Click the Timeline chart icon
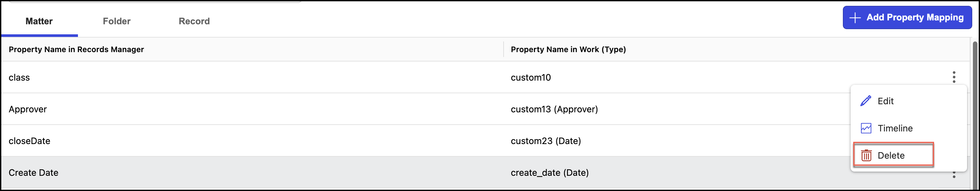980x191 pixels. [x=866, y=128]
